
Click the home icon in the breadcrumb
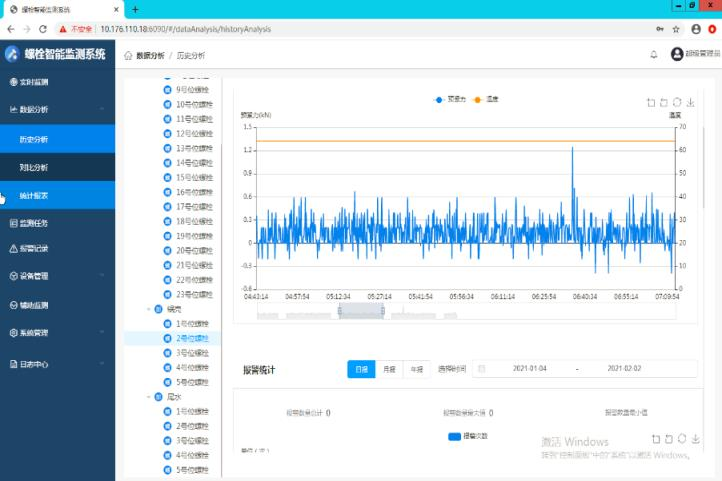click(128, 56)
